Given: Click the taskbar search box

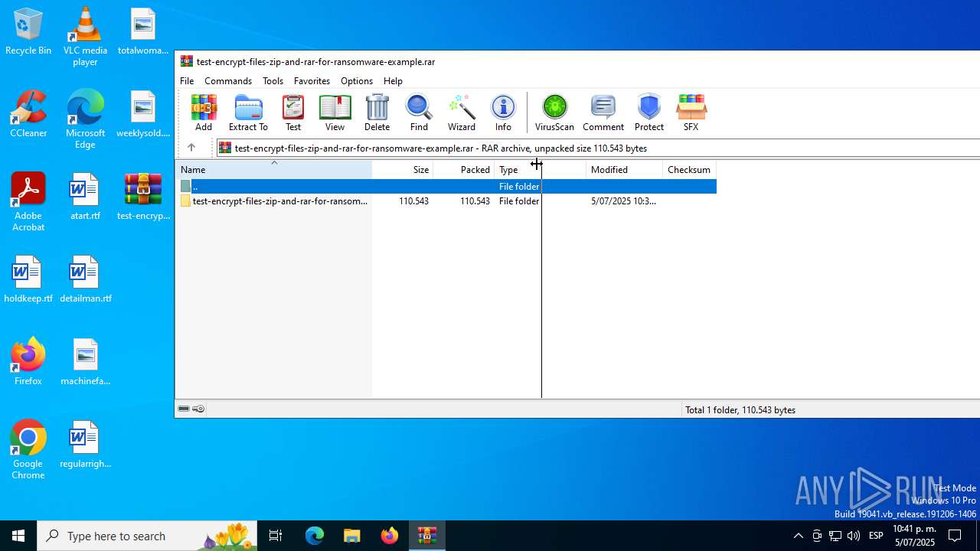Looking at the screenshot, I should [x=147, y=536].
